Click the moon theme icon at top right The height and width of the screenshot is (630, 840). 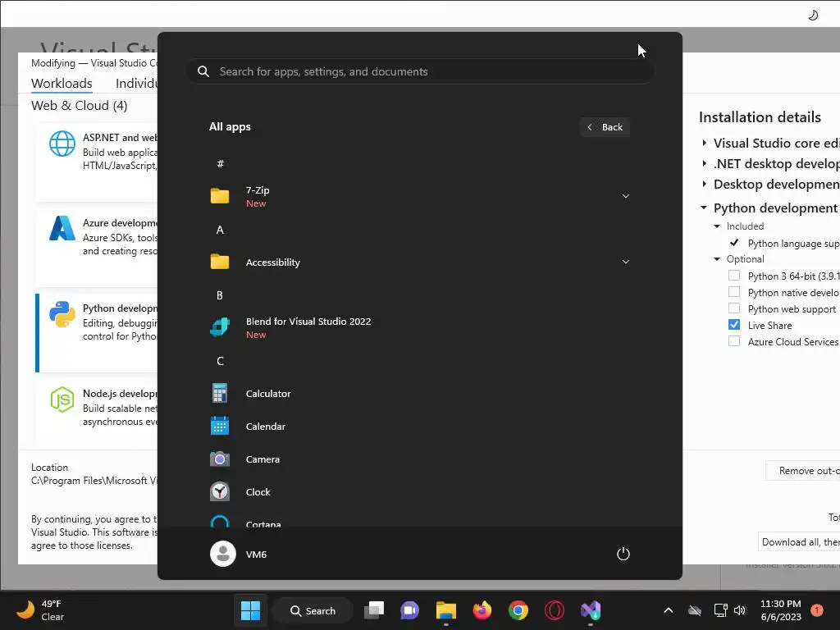813,15
